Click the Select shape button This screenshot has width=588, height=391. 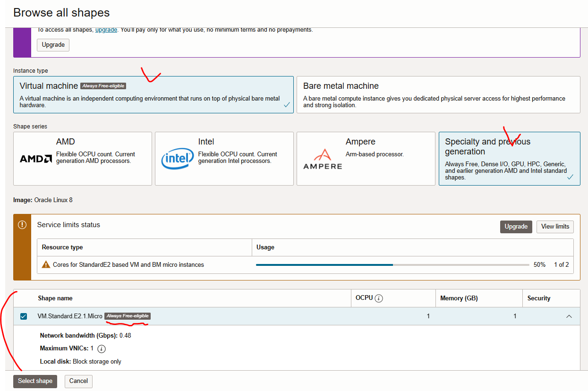click(x=35, y=381)
